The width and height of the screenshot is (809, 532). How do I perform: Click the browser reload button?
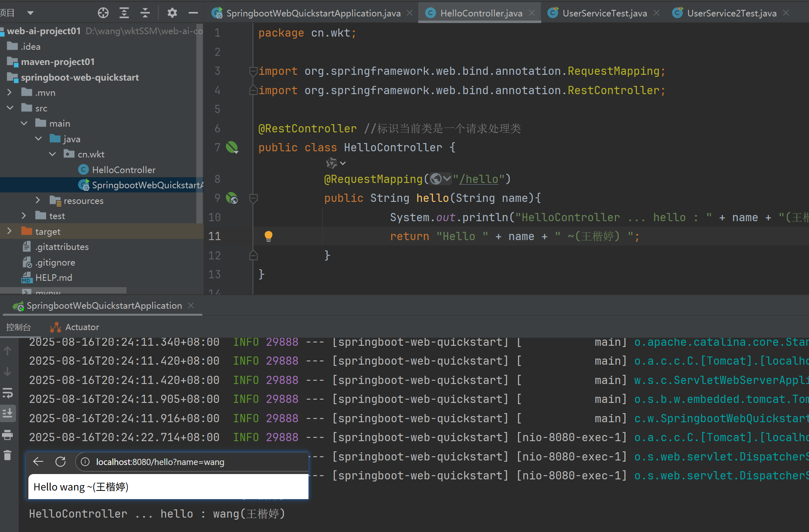[x=60, y=462]
